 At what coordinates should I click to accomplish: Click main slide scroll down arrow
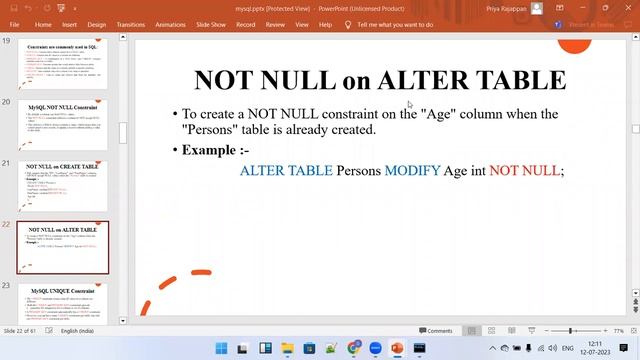click(636, 293)
